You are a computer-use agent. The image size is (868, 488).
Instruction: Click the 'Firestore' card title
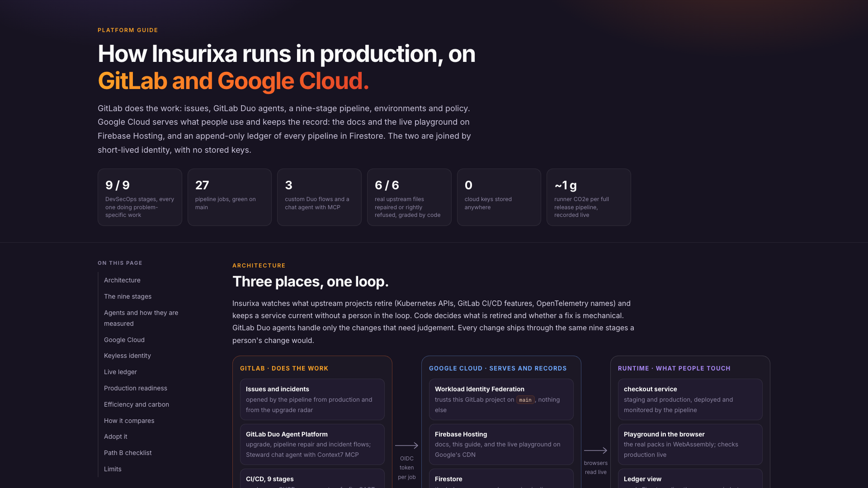click(x=448, y=479)
